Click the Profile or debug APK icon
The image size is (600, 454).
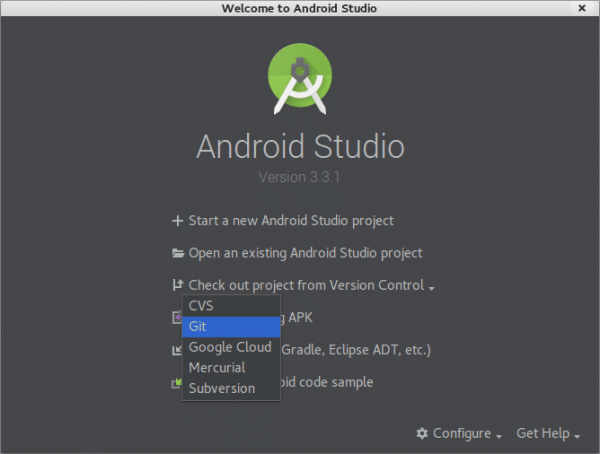(176, 317)
